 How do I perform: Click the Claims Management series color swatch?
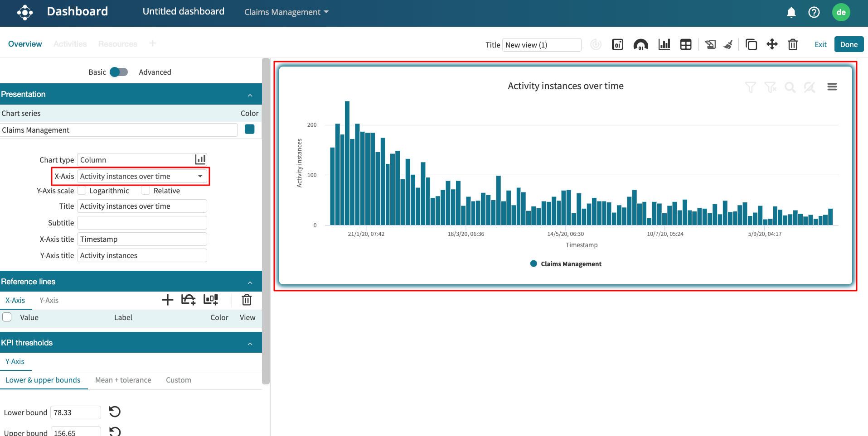click(249, 129)
